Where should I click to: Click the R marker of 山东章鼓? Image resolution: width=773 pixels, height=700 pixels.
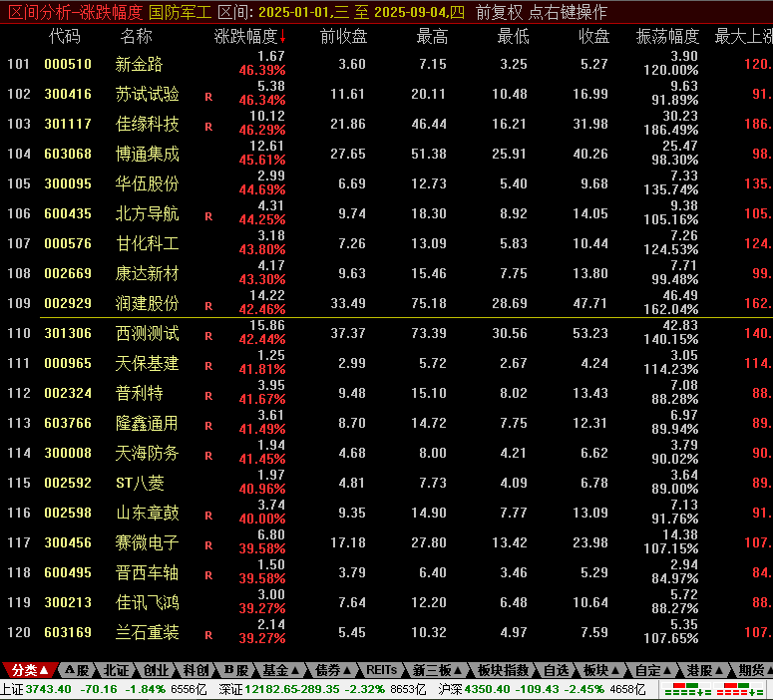208,516
